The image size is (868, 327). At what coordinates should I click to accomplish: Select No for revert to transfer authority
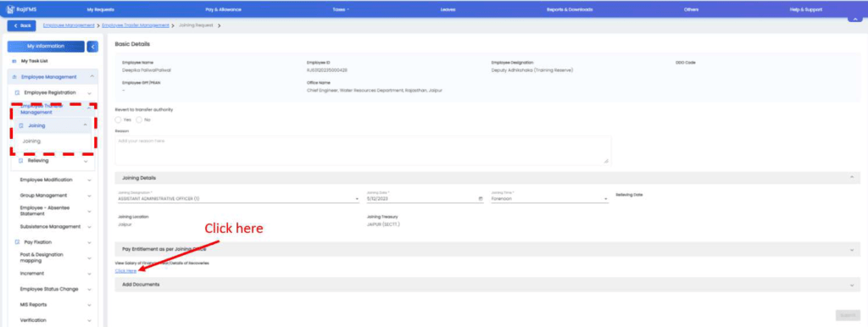click(139, 120)
